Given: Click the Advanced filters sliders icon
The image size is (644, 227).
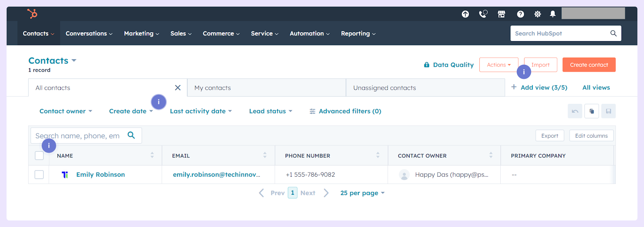Looking at the screenshot, I should tap(312, 111).
